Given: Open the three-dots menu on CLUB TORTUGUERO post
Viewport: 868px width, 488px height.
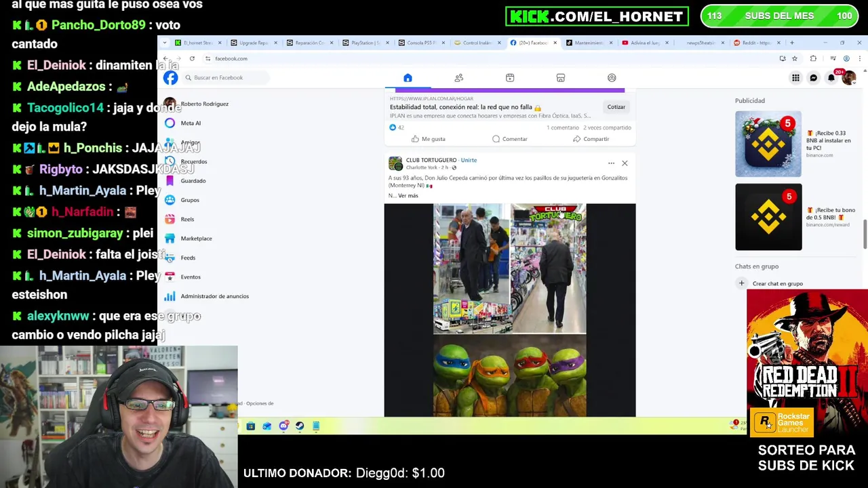Looking at the screenshot, I should coord(611,163).
